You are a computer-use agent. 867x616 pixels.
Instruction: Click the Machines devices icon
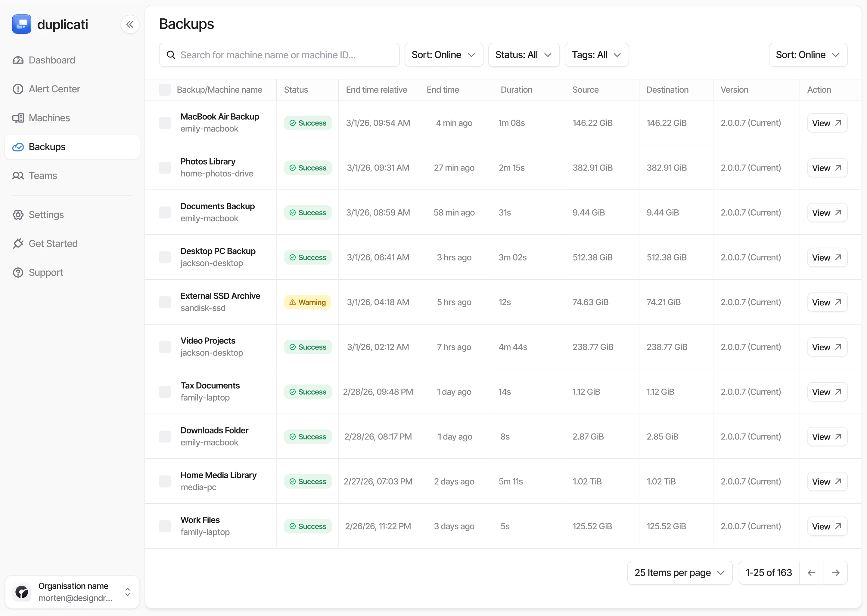(18, 118)
